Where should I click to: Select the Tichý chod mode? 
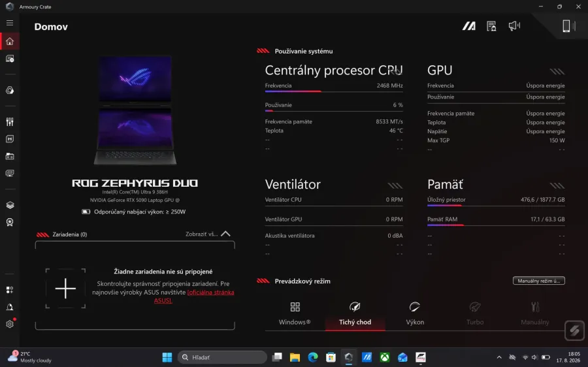pos(355,315)
